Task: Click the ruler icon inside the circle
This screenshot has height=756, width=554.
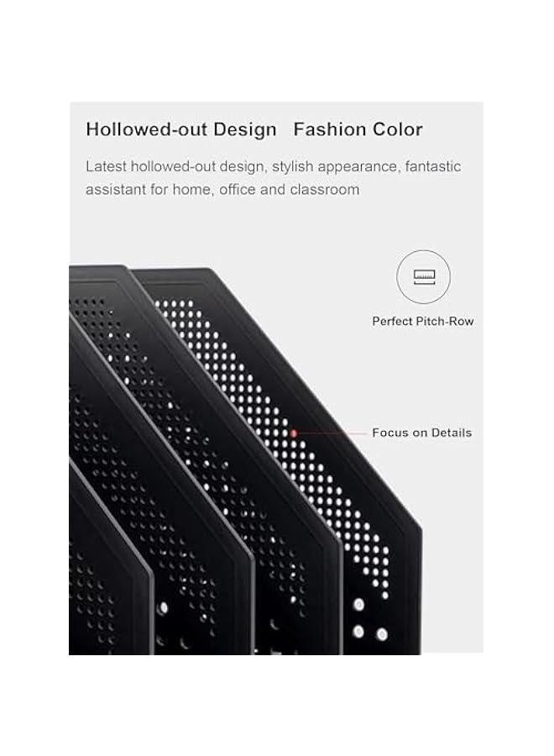Action: [424, 277]
